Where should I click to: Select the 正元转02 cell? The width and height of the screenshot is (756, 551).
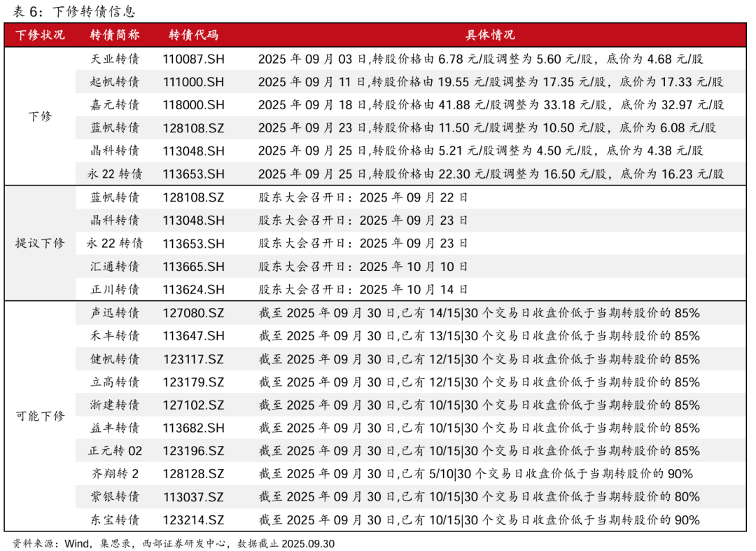(x=115, y=451)
